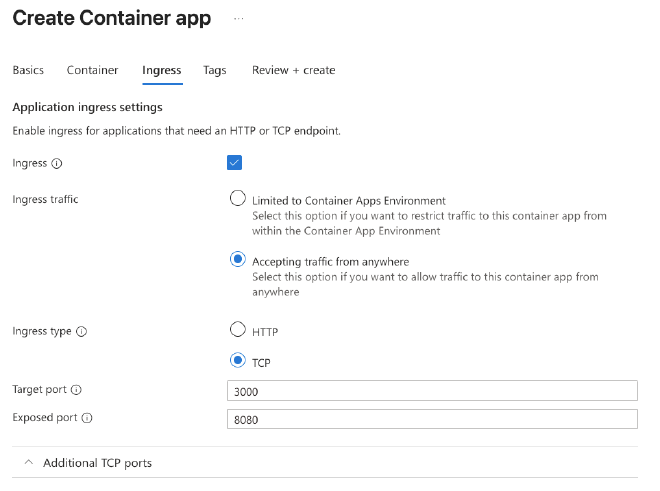
Task: Open the Review + create tab
Action: [x=293, y=70]
